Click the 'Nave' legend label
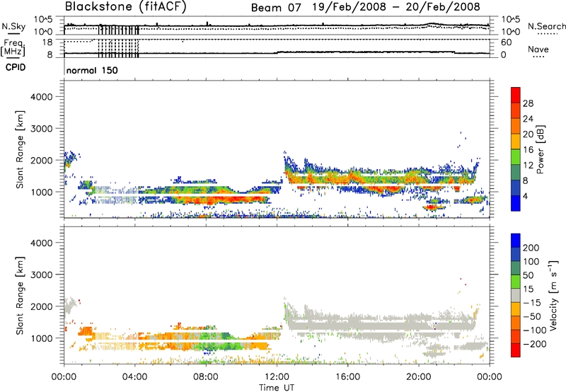This screenshot has width=566, height=392. point(538,49)
